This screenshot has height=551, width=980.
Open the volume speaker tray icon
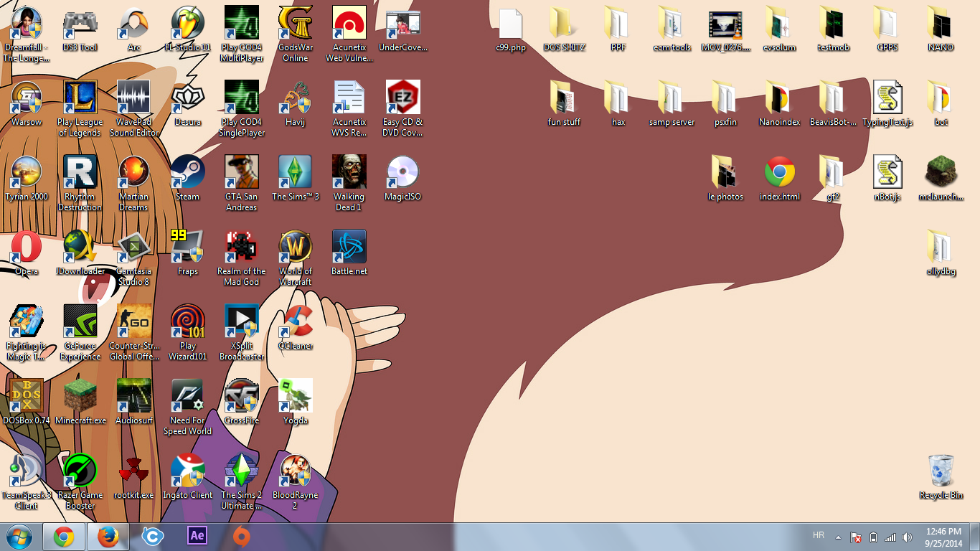click(908, 537)
